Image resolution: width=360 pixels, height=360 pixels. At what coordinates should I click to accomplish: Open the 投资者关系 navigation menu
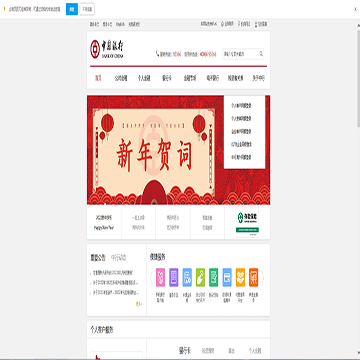[236, 78]
